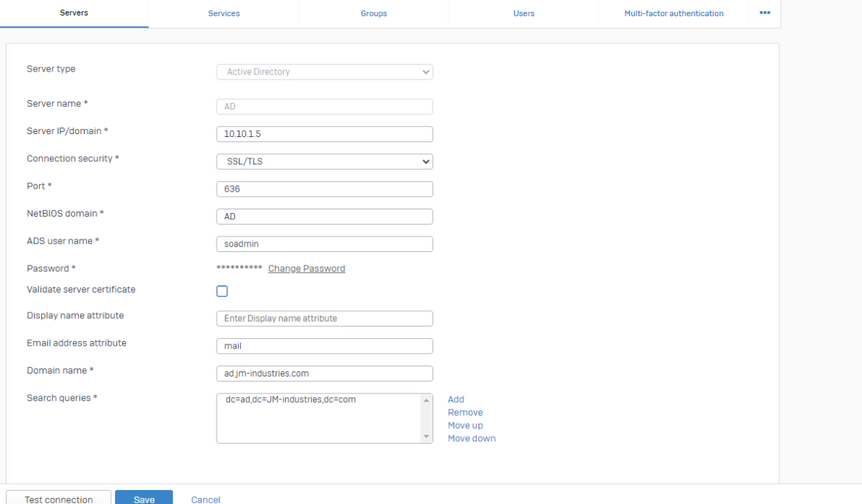Screen dimensions: 862x504
Task: Click the Connection security label
Action: (x=72, y=159)
